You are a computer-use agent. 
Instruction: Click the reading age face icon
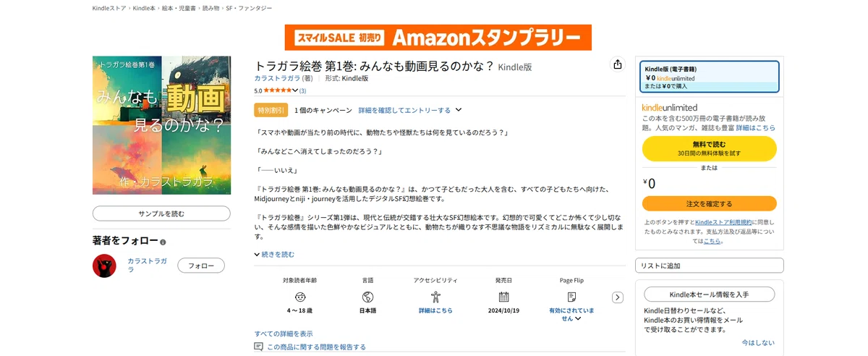pyautogui.click(x=299, y=297)
